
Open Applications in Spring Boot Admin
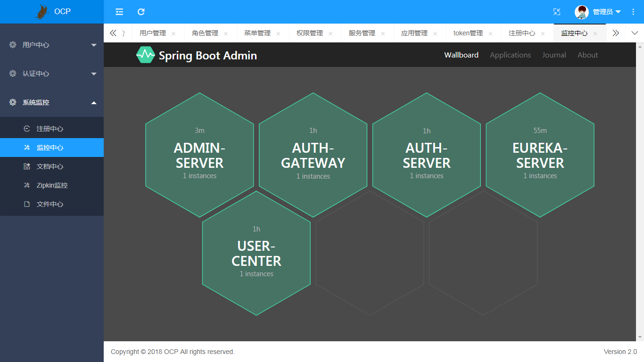510,55
